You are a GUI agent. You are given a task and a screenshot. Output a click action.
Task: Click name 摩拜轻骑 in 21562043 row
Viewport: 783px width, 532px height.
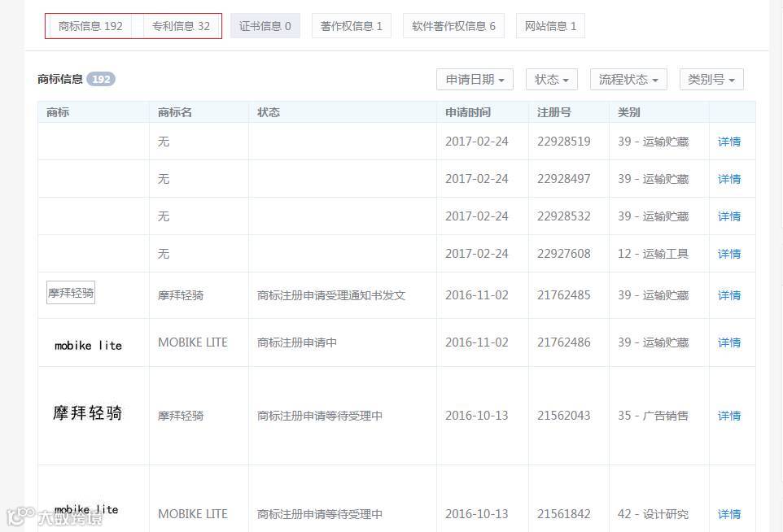coord(181,416)
